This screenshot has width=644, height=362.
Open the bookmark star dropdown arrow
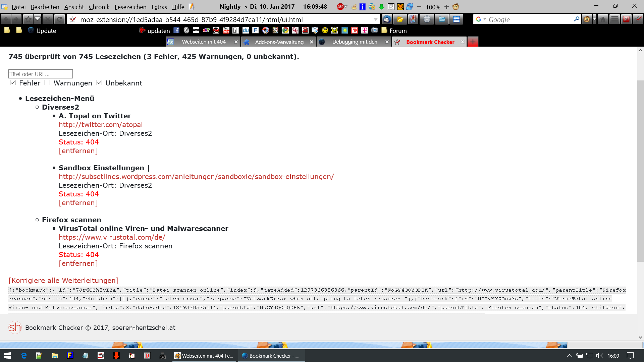(38, 19)
